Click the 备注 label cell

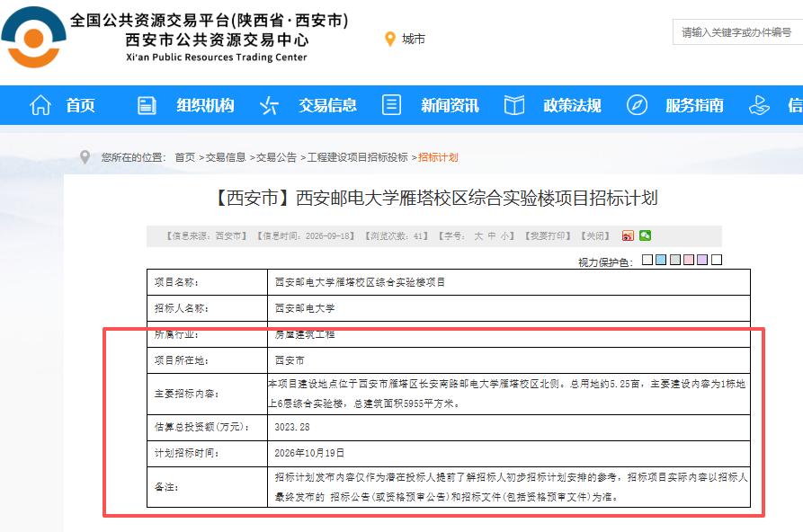click(x=207, y=487)
